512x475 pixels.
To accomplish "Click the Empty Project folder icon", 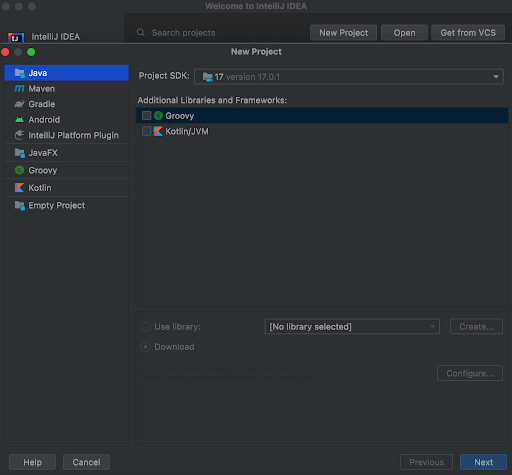I will coord(20,205).
